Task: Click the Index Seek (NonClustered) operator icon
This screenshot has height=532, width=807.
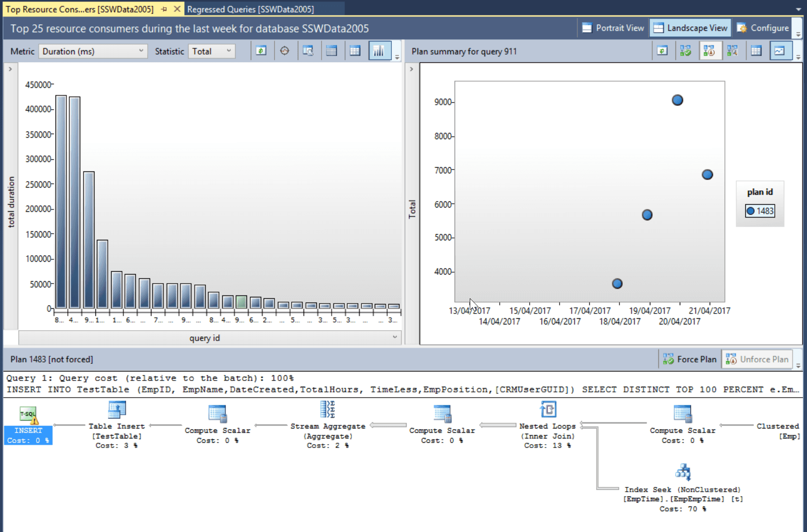Action: (683, 472)
